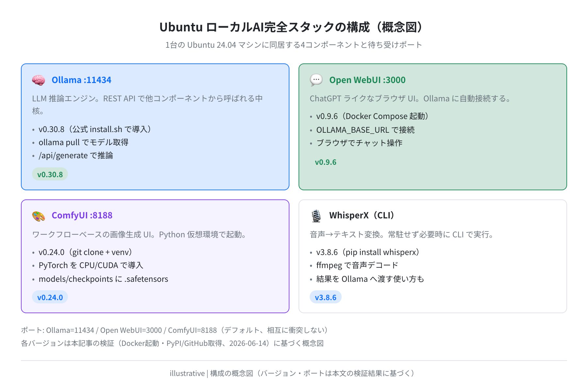Click bullet ffmpeg で音声デコード
The image size is (588, 391).
tap(357, 265)
